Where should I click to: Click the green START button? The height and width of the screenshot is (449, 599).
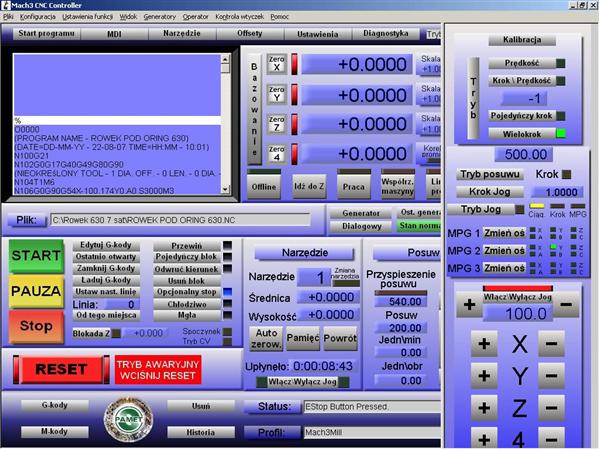pyautogui.click(x=36, y=256)
